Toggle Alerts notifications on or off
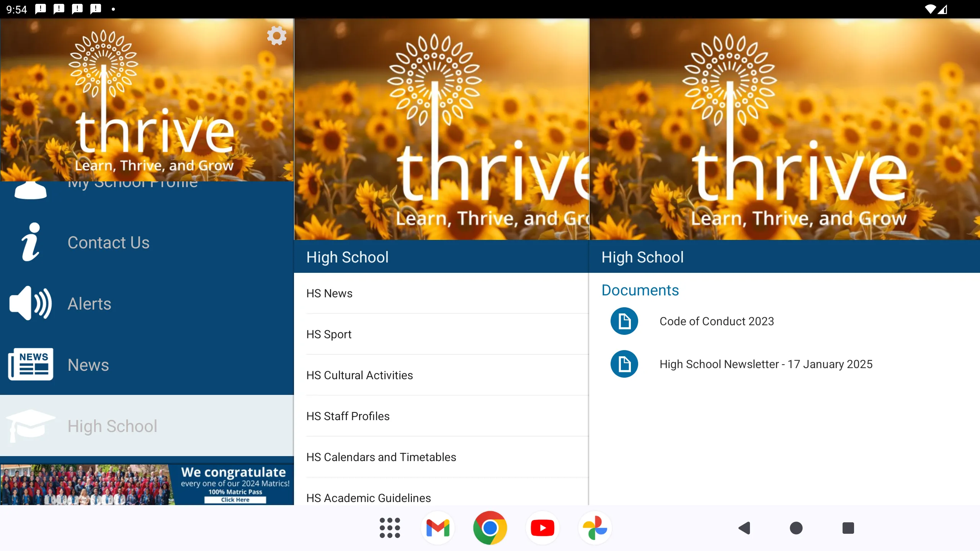This screenshot has width=980, height=551. pos(29,303)
